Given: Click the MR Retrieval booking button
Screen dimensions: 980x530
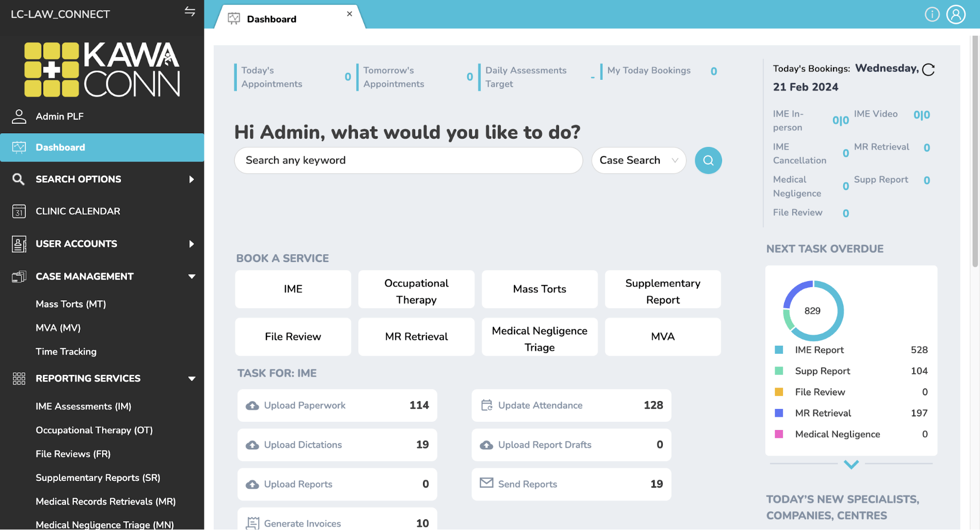Looking at the screenshot, I should (416, 337).
